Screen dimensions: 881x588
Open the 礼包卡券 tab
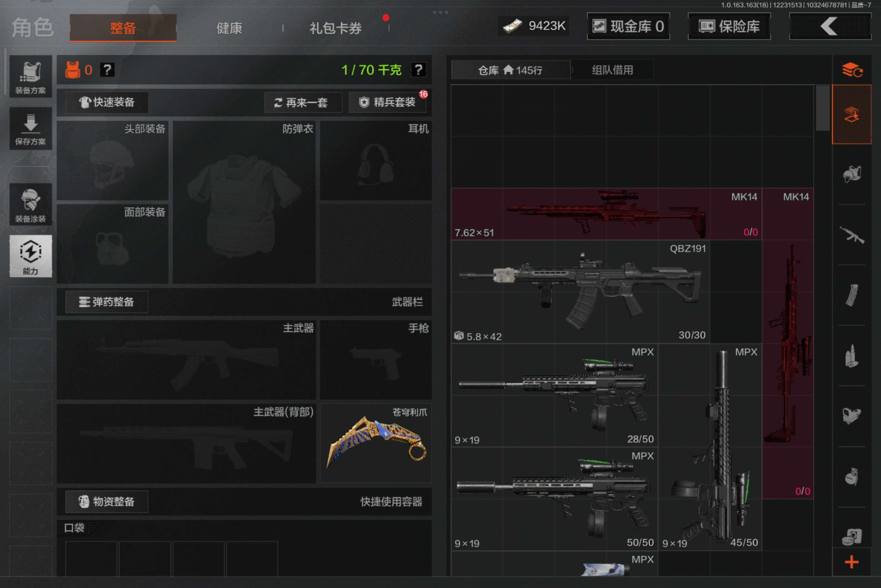click(335, 28)
